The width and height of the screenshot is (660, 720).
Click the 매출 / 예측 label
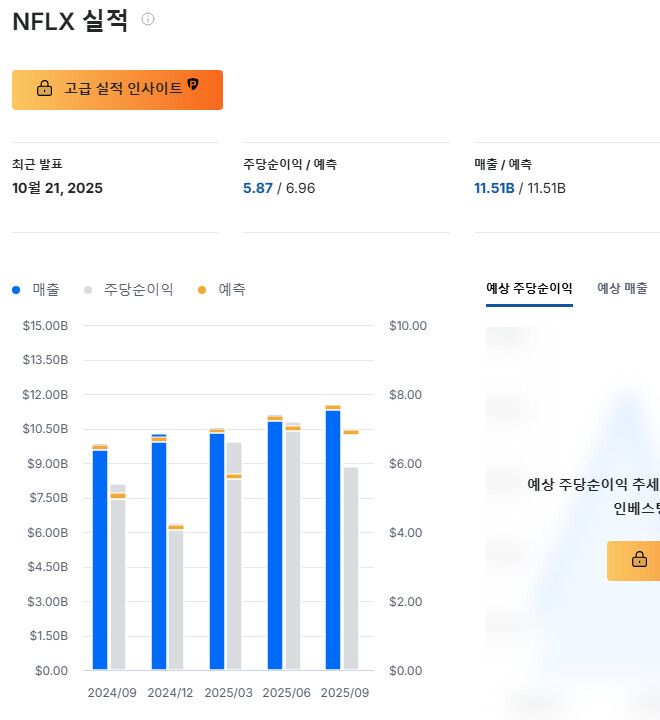(x=503, y=164)
